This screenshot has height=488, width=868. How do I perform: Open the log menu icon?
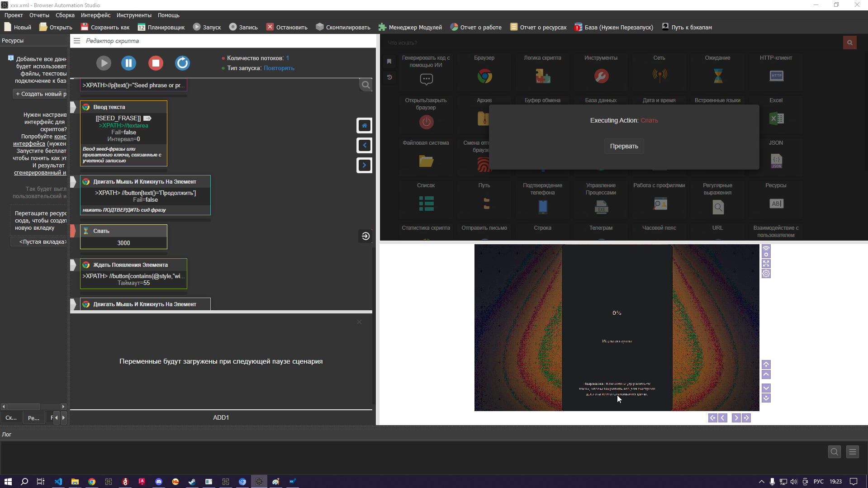(x=853, y=451)
